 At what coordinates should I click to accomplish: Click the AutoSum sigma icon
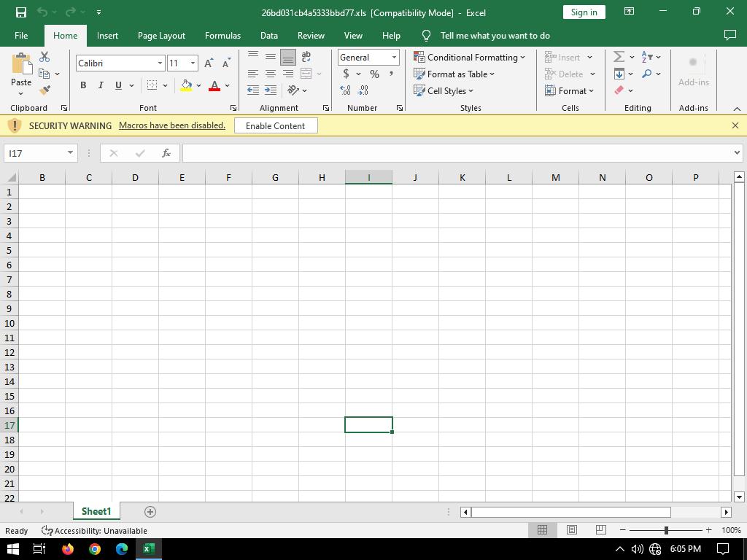(619, 57)
